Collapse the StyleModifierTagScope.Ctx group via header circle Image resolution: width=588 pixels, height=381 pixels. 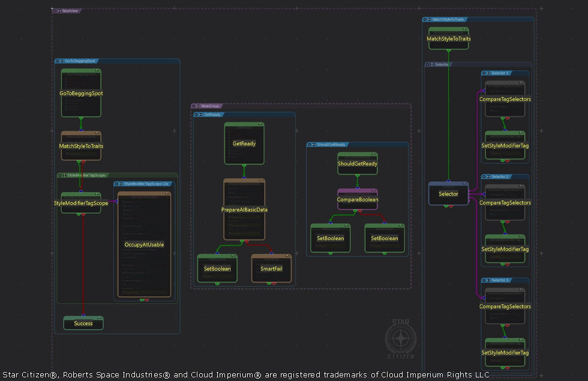tap(116, 184)
